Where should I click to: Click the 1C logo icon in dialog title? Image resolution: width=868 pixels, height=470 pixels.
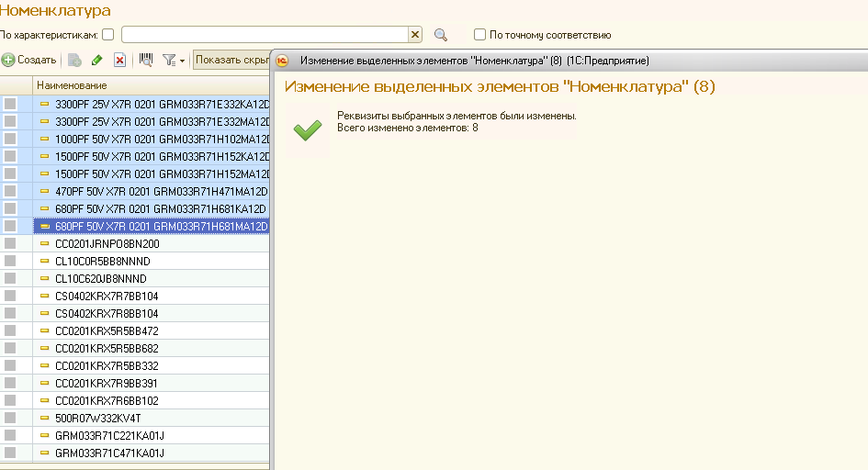click(x=283, y=61)
